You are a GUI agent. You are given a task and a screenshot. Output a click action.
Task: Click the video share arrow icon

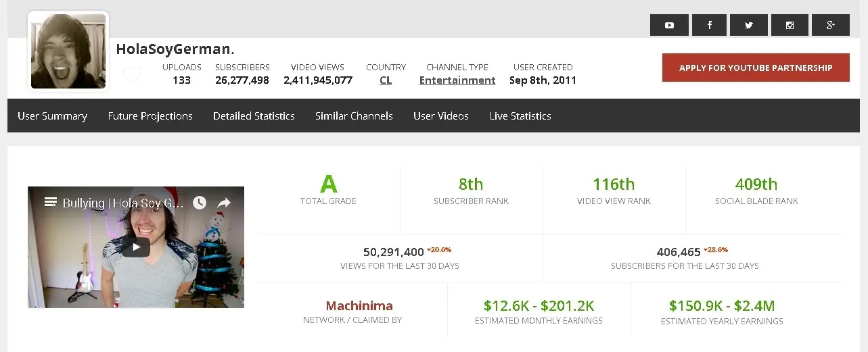[224, 203]
